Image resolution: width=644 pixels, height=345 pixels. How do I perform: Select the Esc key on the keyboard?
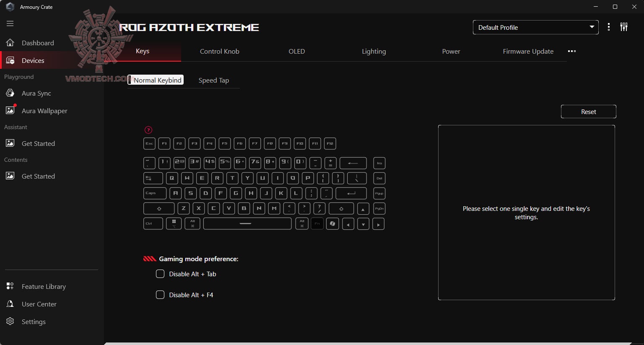click(x=149, y=143)
